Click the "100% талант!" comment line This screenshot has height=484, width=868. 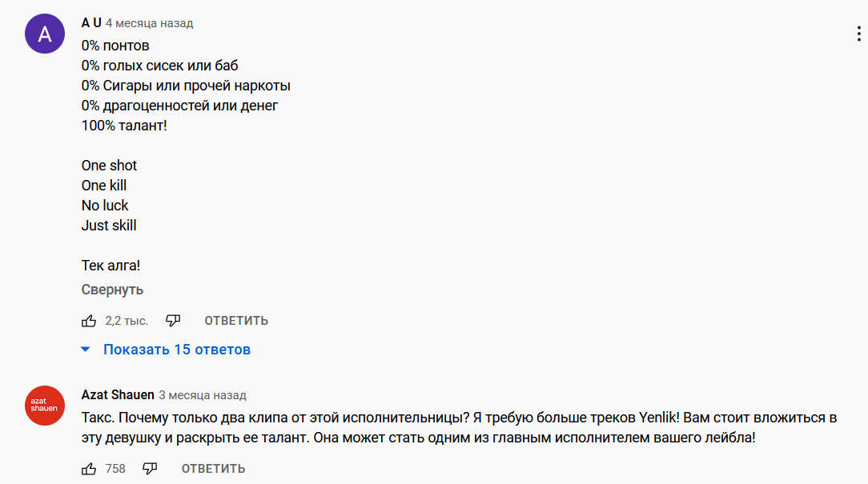pos(124,126)
